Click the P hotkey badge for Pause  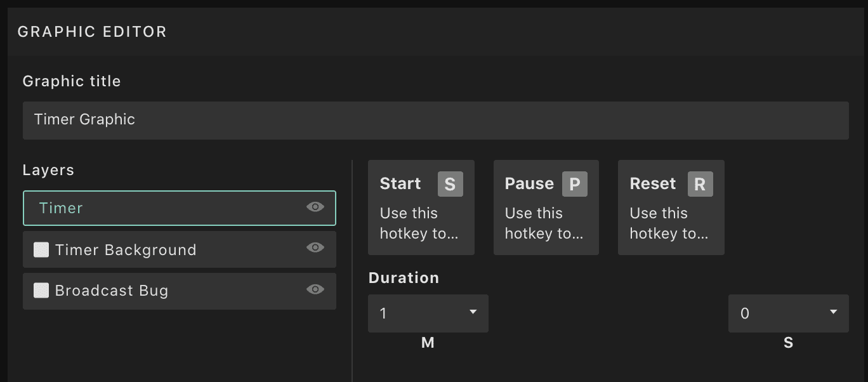point(574,184)
